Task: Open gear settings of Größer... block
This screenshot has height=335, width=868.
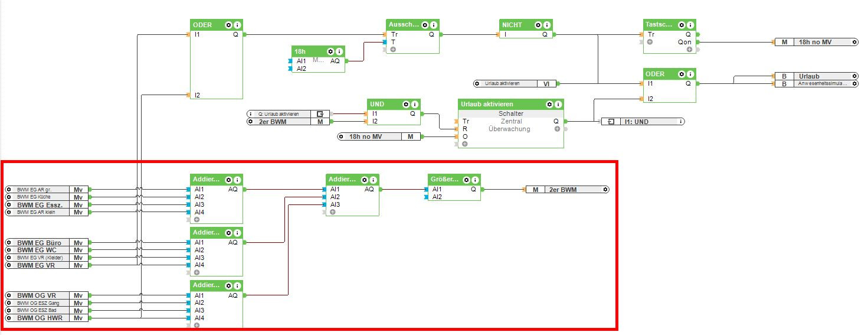Action: (x=466, y=180)
